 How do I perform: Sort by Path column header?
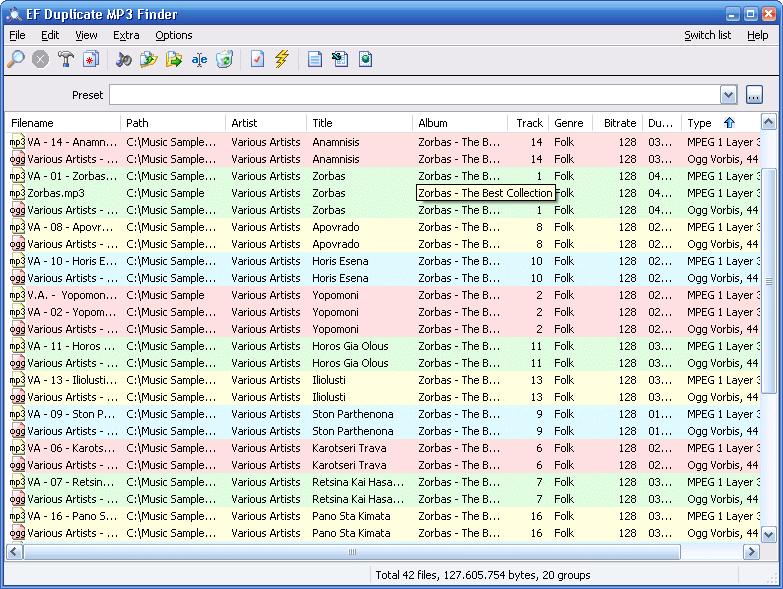point(173,123)
